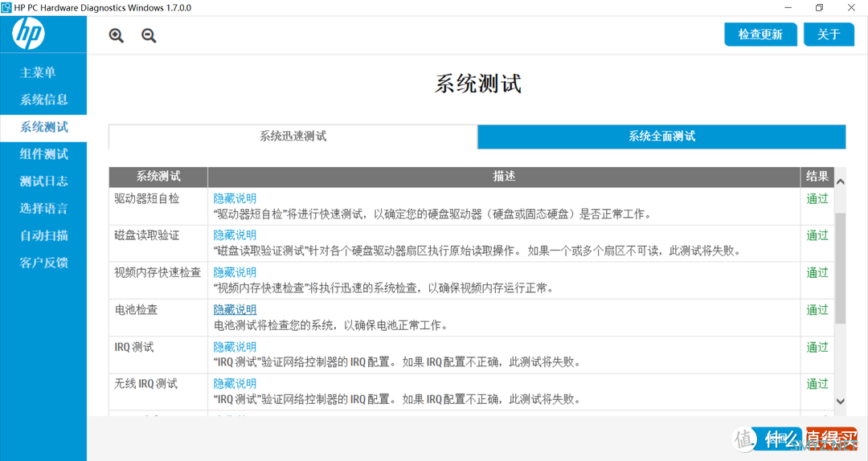Open 自动扫描 in the sidebar
Image resolution: width=868 pixels, height=461 pixels.
pyautogui.click(x=43, y=235)
